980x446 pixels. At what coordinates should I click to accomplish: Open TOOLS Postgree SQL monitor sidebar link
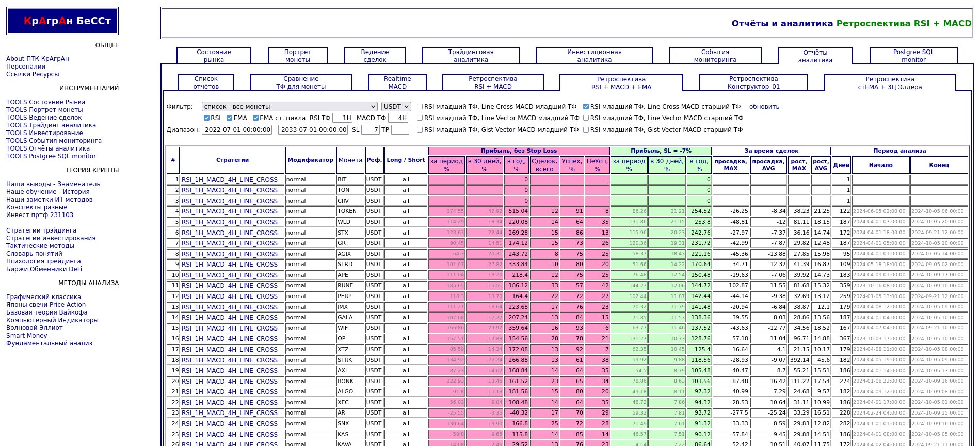click(x=51, y=156)
